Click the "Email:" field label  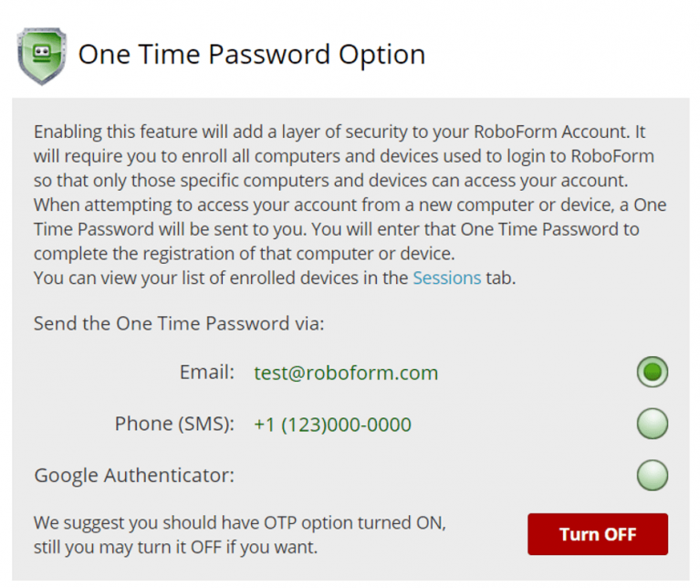click(x=207, y=373)
